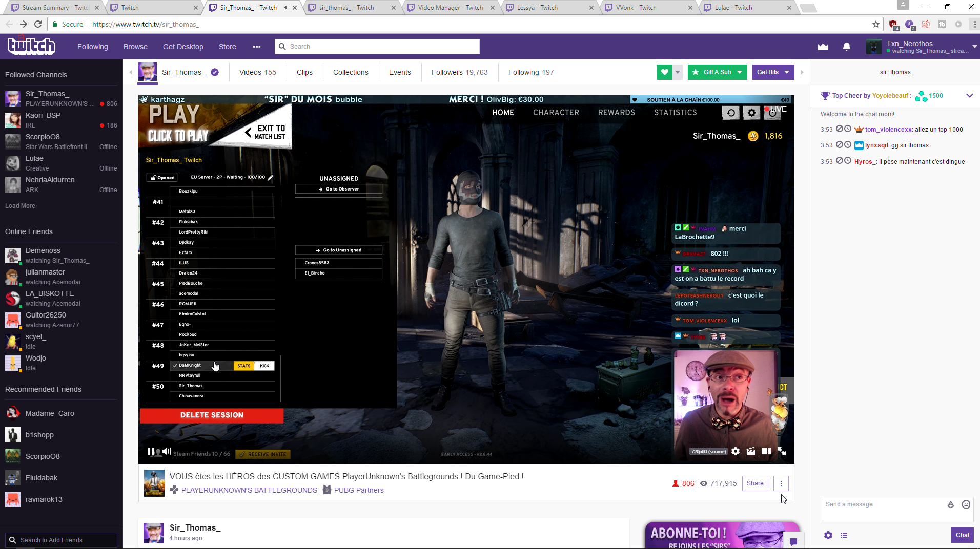
Task: Mute the stream volume
Action: click(x=167, y=451)
